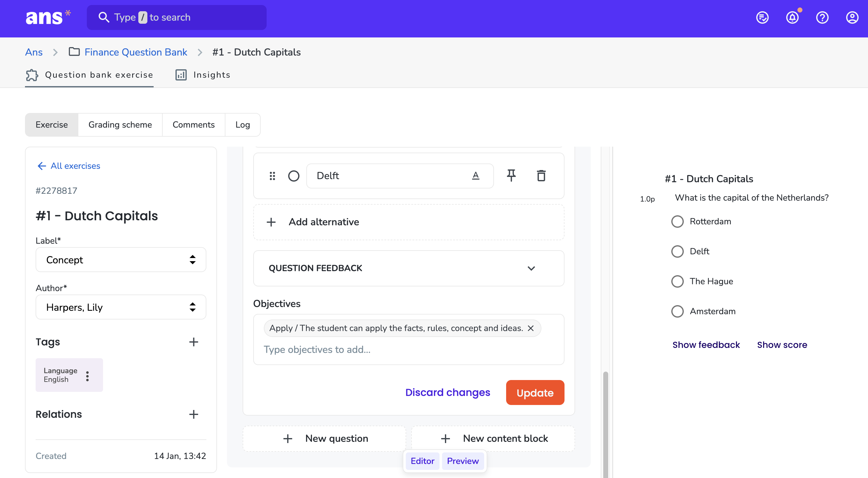Click the exercise ID #2278817
868x478 pixels.
click(56, 191)
